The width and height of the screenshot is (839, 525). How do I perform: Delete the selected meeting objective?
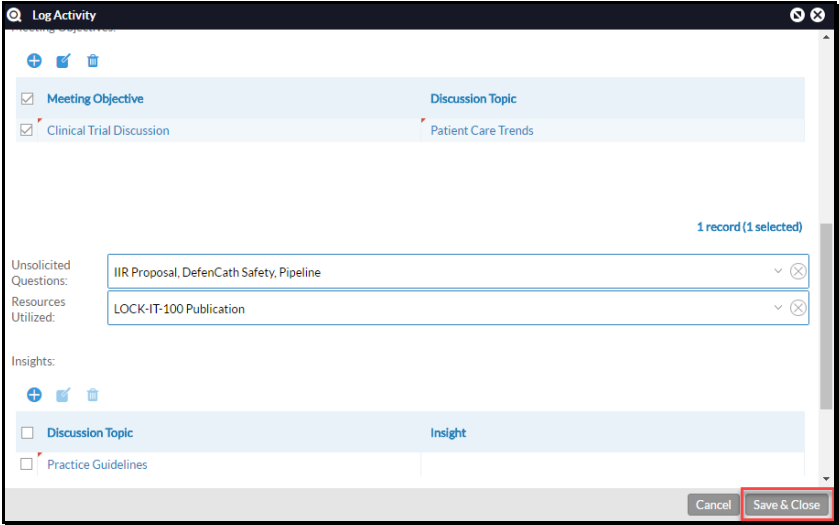click(93, 60)
